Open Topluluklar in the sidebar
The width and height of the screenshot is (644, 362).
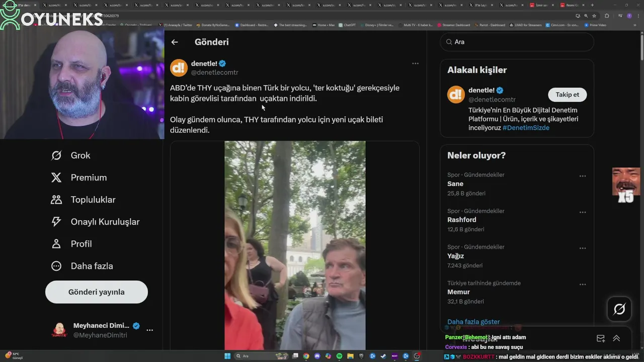(83, 200)
